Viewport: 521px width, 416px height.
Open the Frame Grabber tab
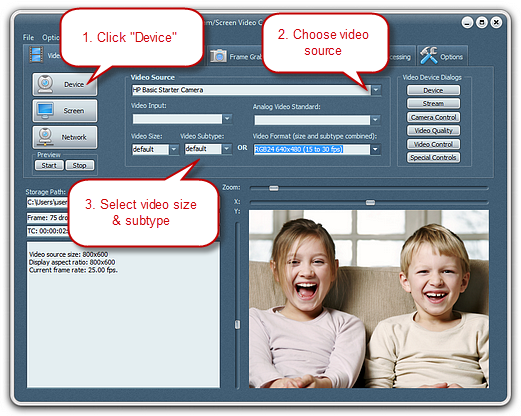236,57
